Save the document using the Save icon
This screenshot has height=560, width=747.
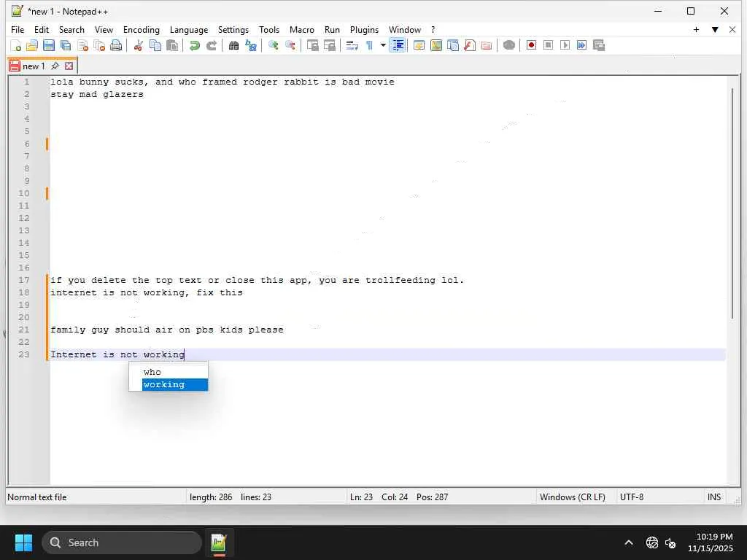point(49,45)
